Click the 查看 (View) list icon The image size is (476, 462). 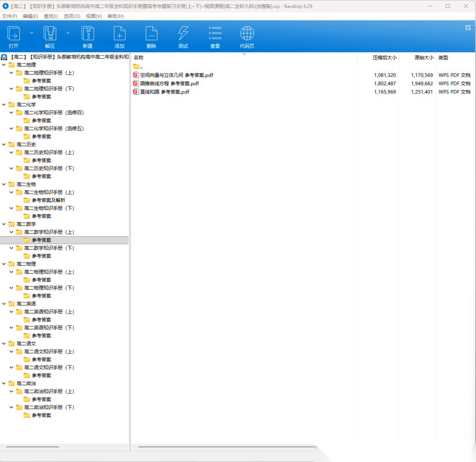click(x=215, y=34)
